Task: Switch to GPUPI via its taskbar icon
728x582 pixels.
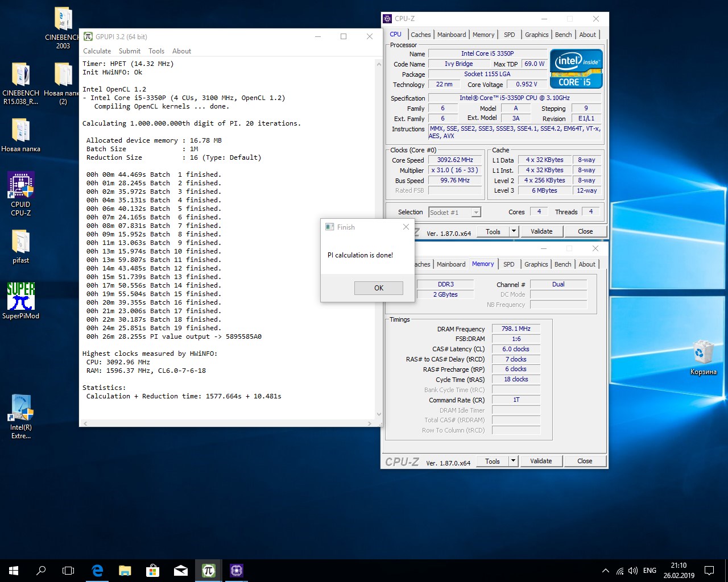Action: pyautogui.click(x=209, y=571)
